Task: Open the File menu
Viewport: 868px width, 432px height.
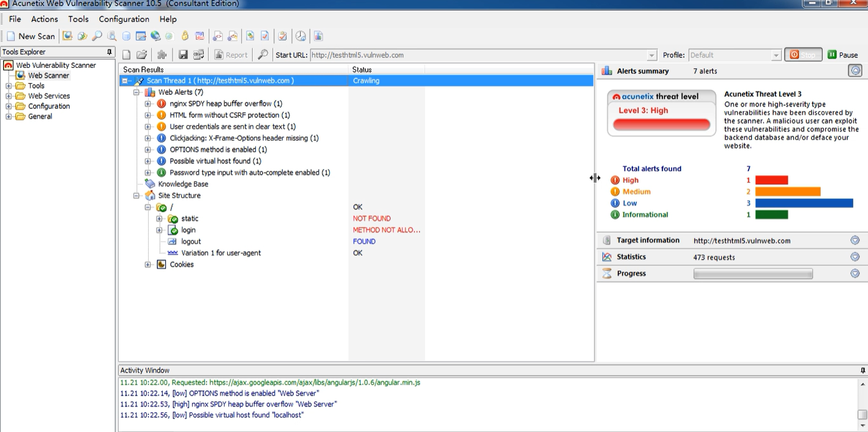Action: pos(15,19)
